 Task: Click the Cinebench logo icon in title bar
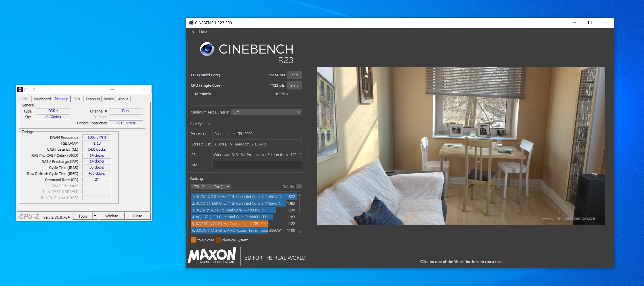tap(191, 23)
